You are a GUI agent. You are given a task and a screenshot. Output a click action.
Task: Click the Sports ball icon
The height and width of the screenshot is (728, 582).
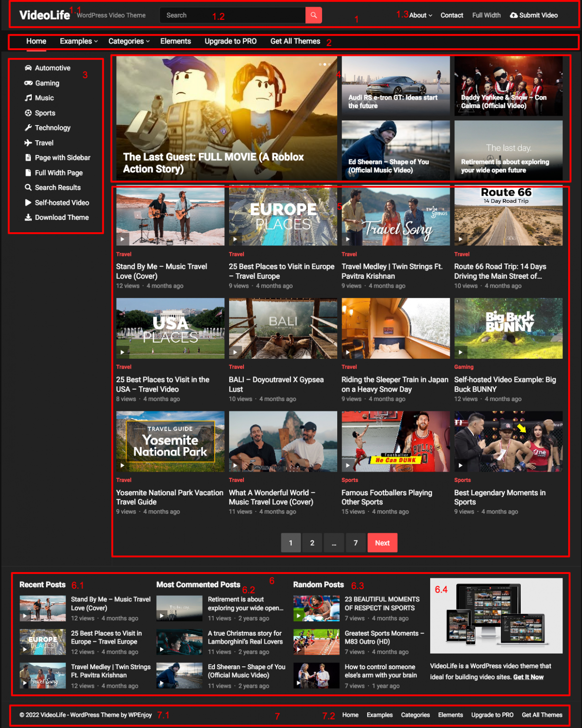point(28,113)
